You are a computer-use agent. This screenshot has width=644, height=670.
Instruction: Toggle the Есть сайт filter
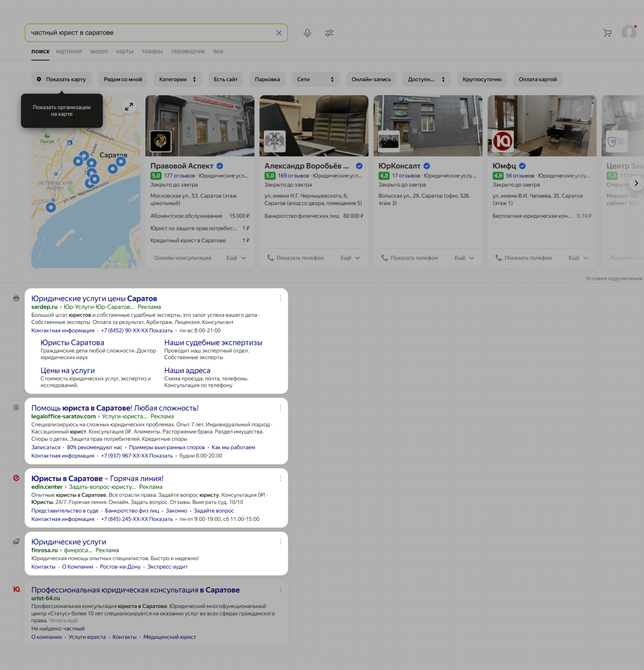click(x=225, y=79)
